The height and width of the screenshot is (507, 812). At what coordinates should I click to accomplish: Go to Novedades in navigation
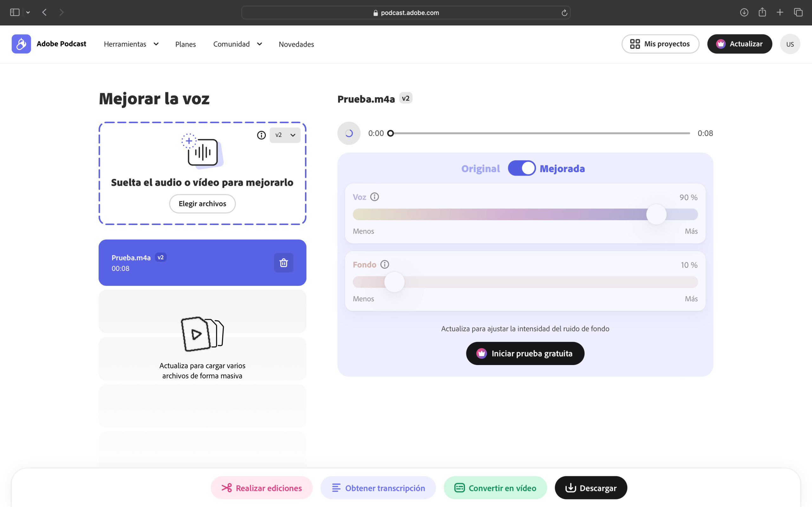(296, 44)
